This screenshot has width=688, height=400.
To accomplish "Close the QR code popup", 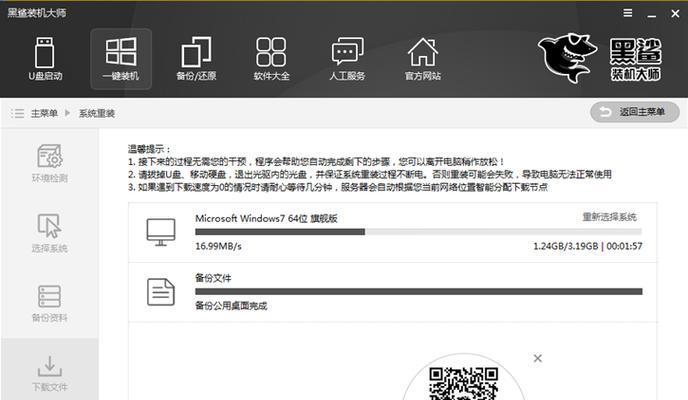I will (x=538, y=358).
